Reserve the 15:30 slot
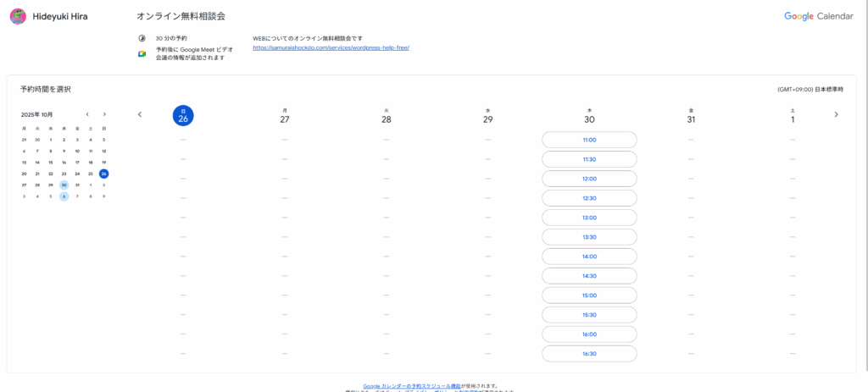Viewport: 868px width, 392px height. pyautogui.click(x=589, y=315)
